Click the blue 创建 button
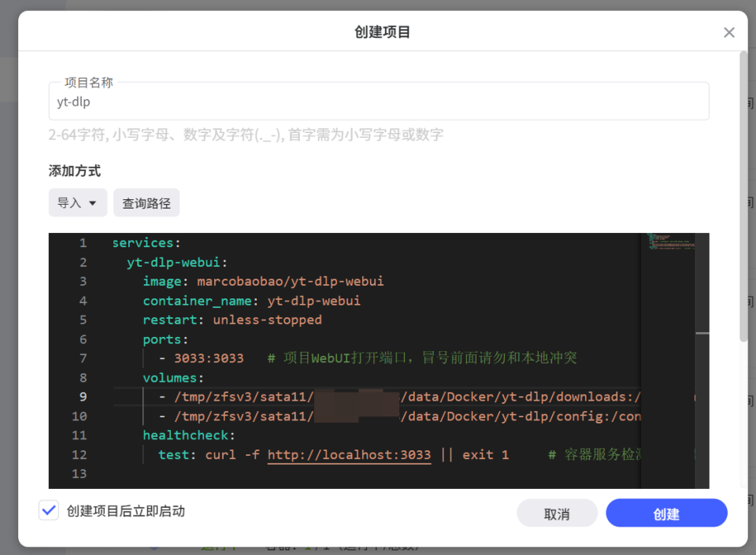756x555 pixels. click(x=666, y=513)
